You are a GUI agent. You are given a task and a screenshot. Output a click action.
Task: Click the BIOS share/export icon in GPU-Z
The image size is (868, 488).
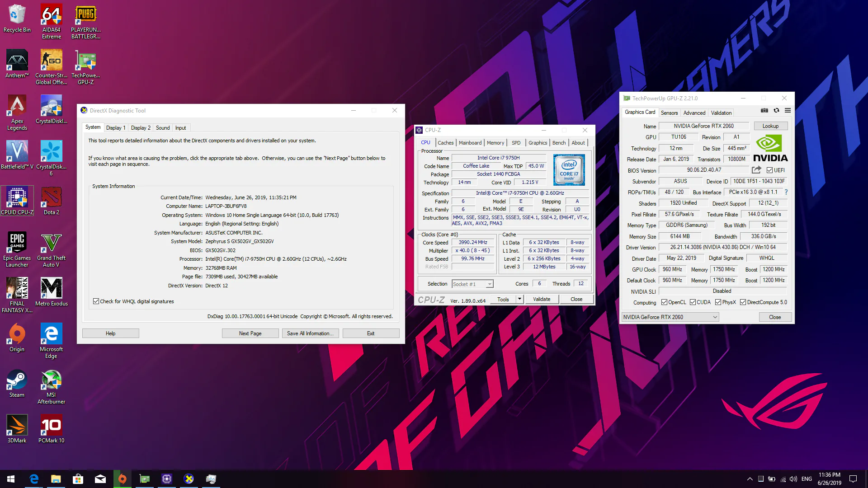[756, 170]
